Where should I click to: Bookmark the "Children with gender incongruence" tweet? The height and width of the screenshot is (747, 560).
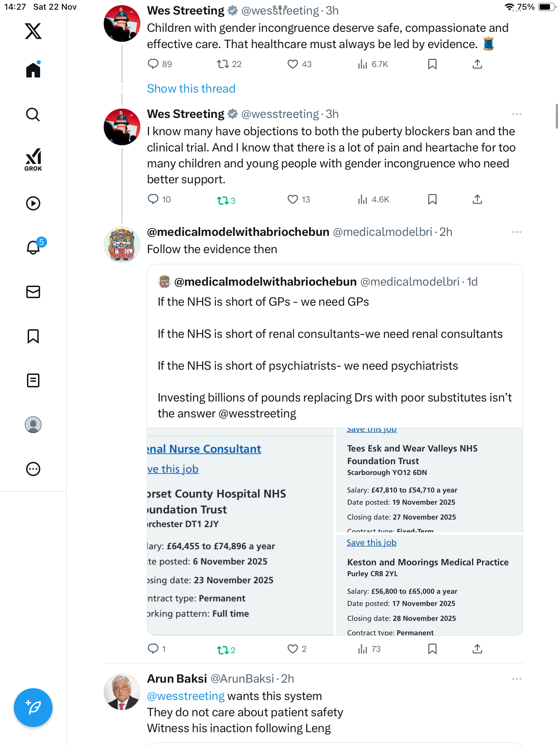click(432, 64)
